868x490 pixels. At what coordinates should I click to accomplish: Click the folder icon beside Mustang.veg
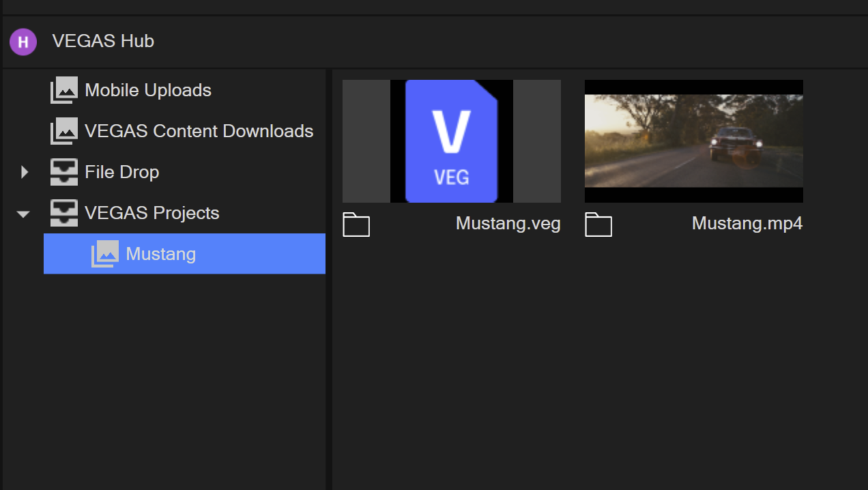click(x=356, y=225)
